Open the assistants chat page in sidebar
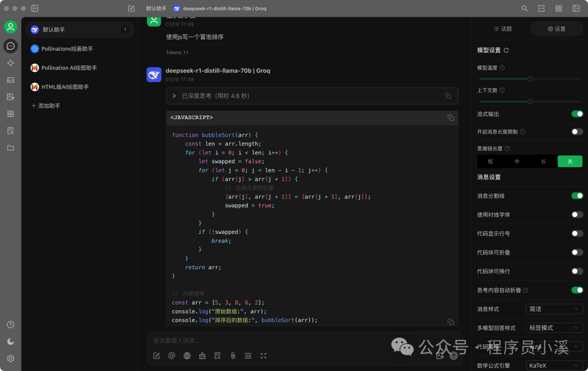This screenshot has width=588, height=371. click(10, 46)
